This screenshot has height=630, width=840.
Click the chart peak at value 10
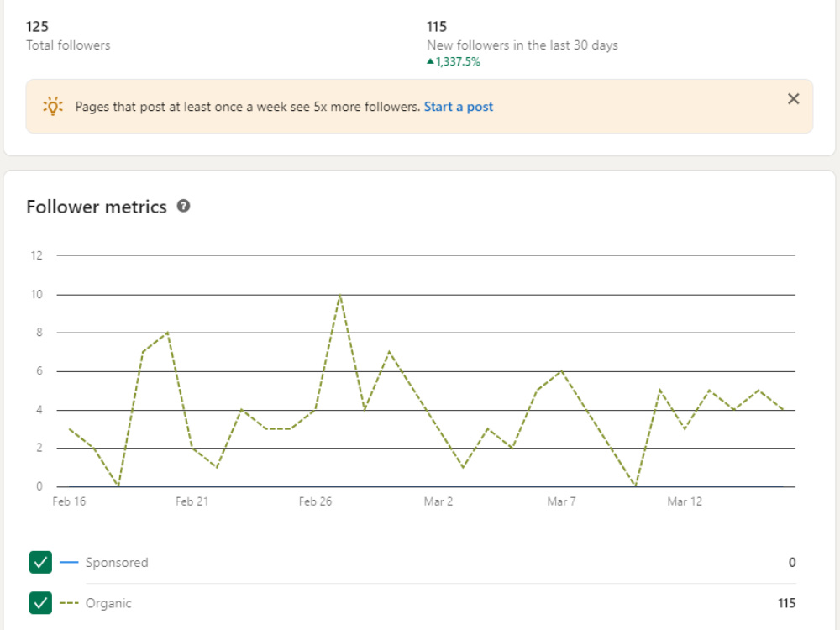coord(340,295)
